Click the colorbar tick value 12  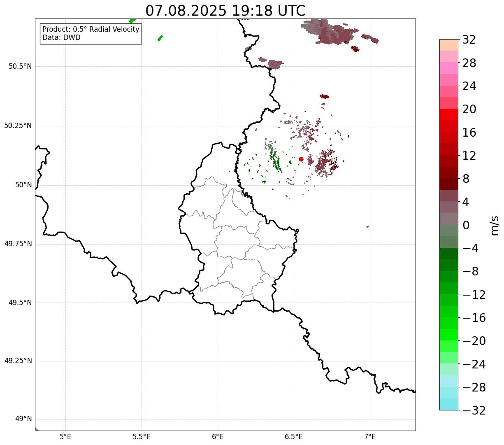469,156
